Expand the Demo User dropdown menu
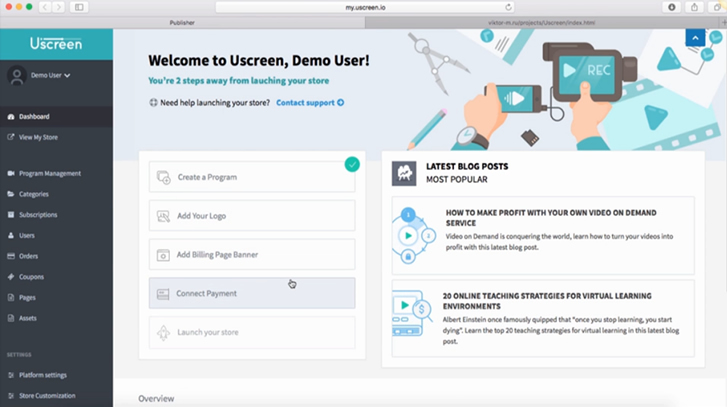The image size is (727, 407). click(51, 76)
